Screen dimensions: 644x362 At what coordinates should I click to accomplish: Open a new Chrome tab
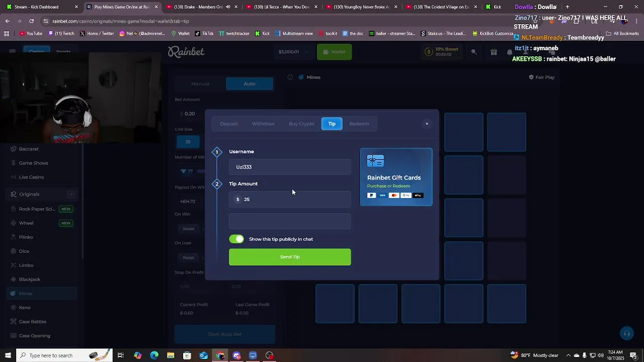tap(567, 7)
